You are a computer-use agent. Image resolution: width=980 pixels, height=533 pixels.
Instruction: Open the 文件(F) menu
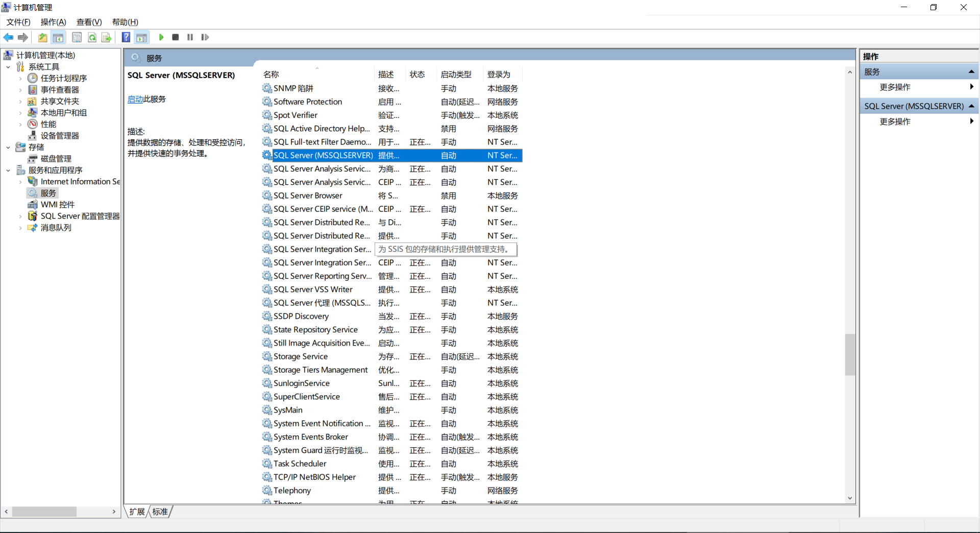[18, 22]
